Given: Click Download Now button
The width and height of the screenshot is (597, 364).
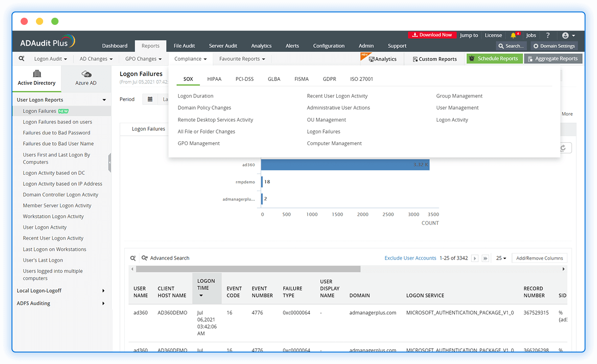Looking at the screenshot, I should (x=433, y=35).
